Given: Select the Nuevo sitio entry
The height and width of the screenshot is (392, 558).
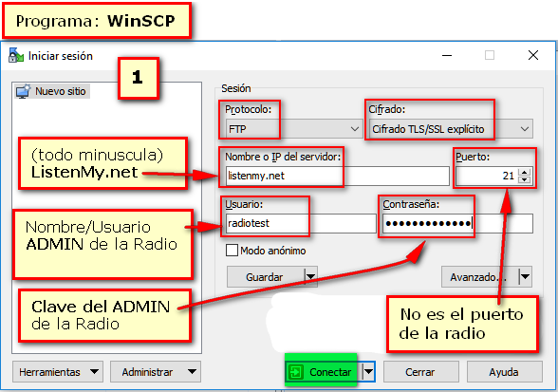Looking at the screenshot, I should point(52,91).
